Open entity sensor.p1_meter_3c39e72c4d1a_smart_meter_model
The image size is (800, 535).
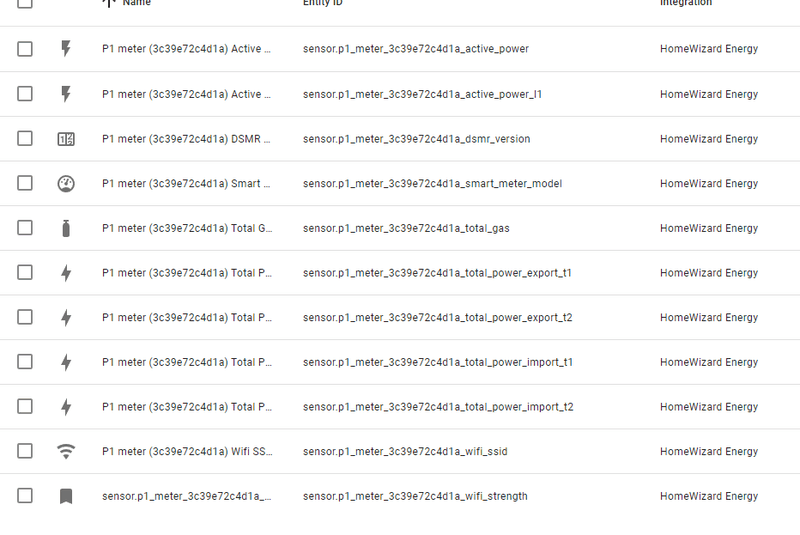[432, 184]
